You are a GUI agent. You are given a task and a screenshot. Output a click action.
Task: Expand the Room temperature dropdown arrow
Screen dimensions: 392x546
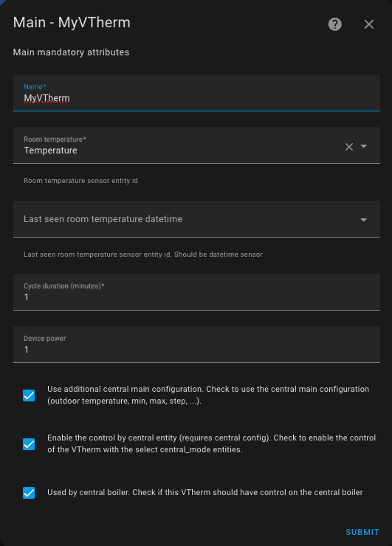[364, 146]
